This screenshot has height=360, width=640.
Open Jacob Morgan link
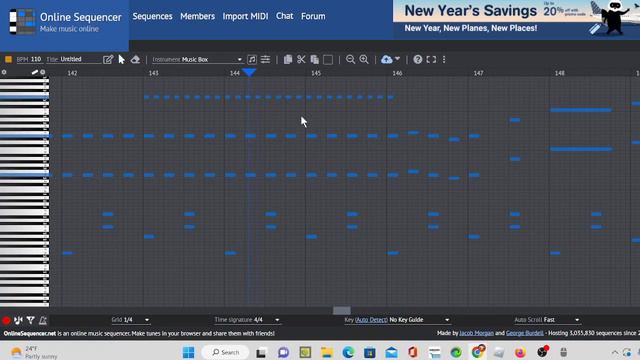pos(476,333)
